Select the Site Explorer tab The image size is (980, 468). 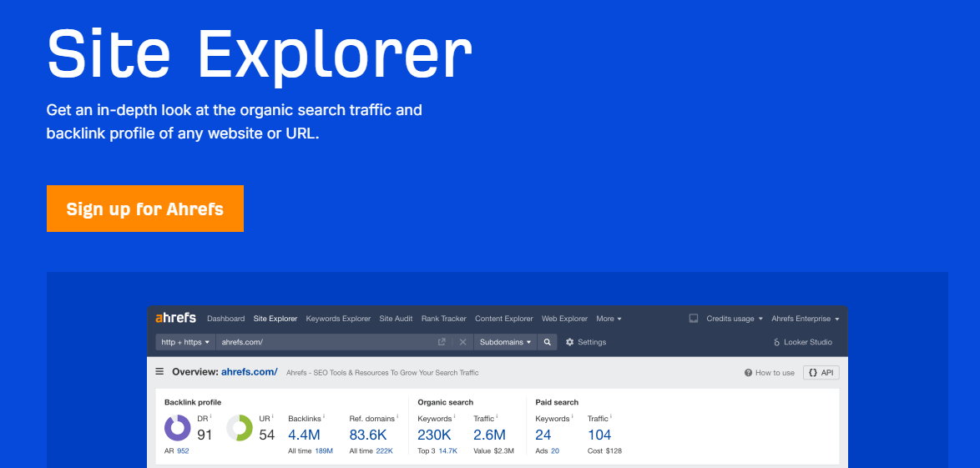point(275,318)
